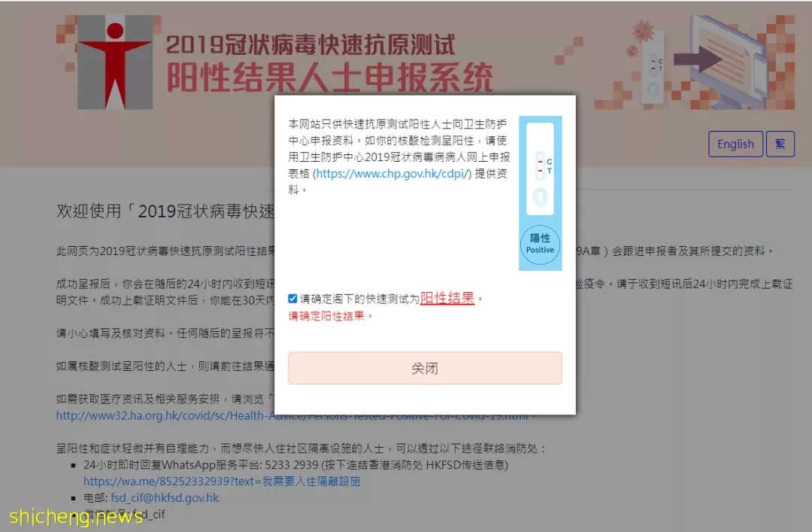
Task: Open the ha.org.hk health advice link
Action: point(292,416)
